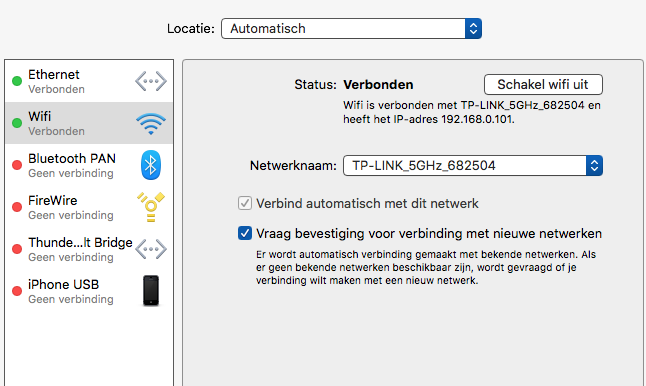This screenshot has height=386, width=646.
Task: Click the yellow FireWire icon
Action: tap(151, 207)
